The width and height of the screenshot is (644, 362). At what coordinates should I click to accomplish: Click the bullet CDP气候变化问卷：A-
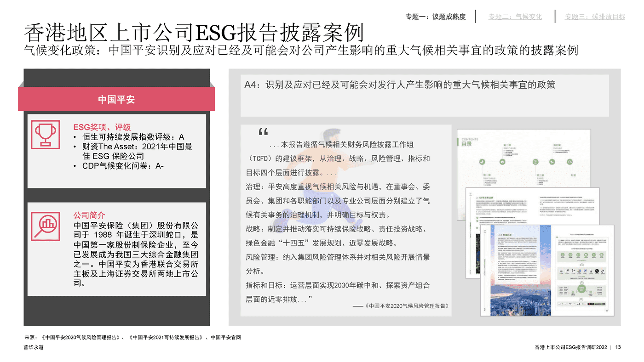119,166
